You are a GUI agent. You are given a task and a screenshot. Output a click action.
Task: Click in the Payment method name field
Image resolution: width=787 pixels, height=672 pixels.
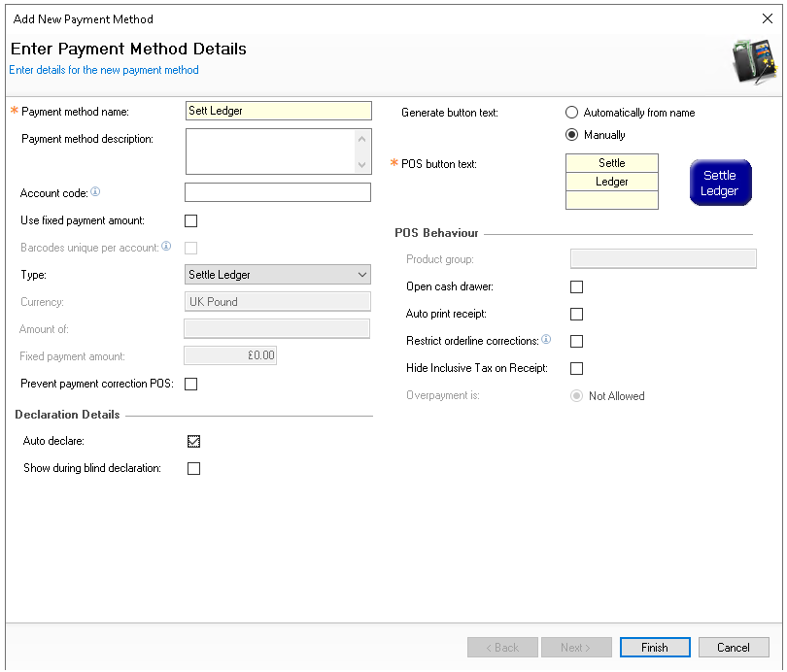click(277, 111)
